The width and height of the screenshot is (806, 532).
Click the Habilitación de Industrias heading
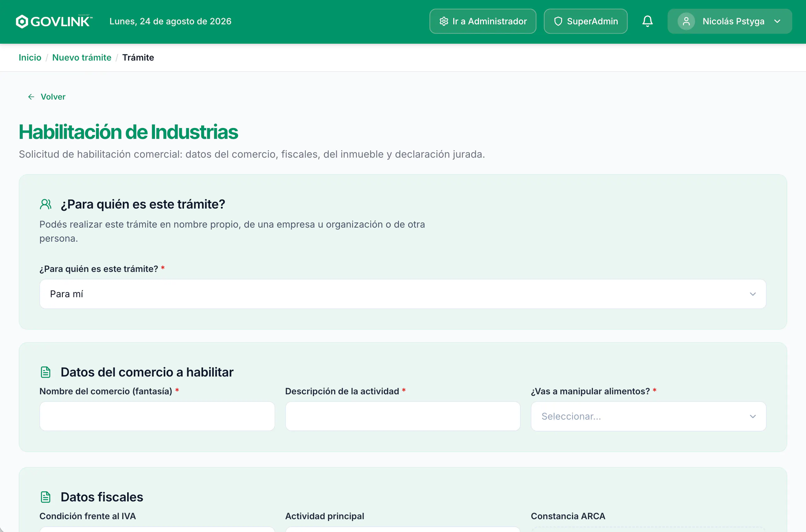point(128,132)
